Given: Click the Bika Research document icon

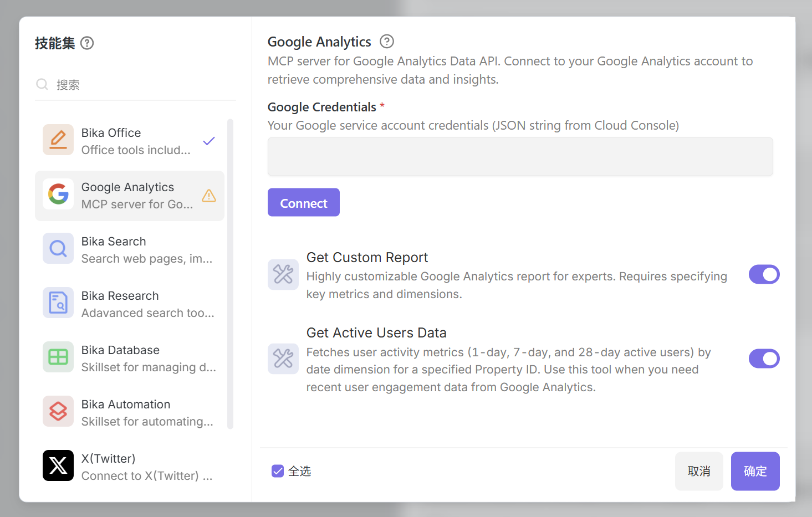Looking at the screenshot, I should (x=58, y=303).
